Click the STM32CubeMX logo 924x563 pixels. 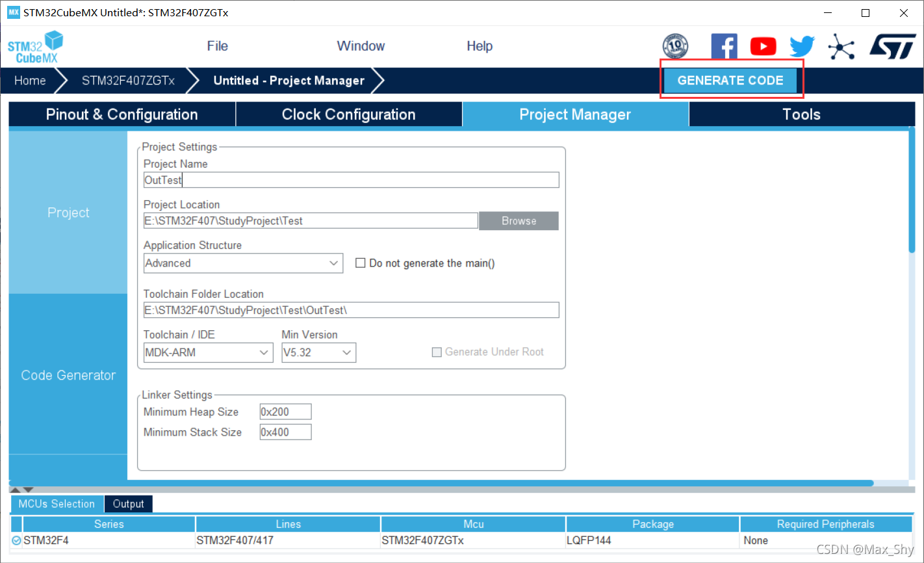35,47
